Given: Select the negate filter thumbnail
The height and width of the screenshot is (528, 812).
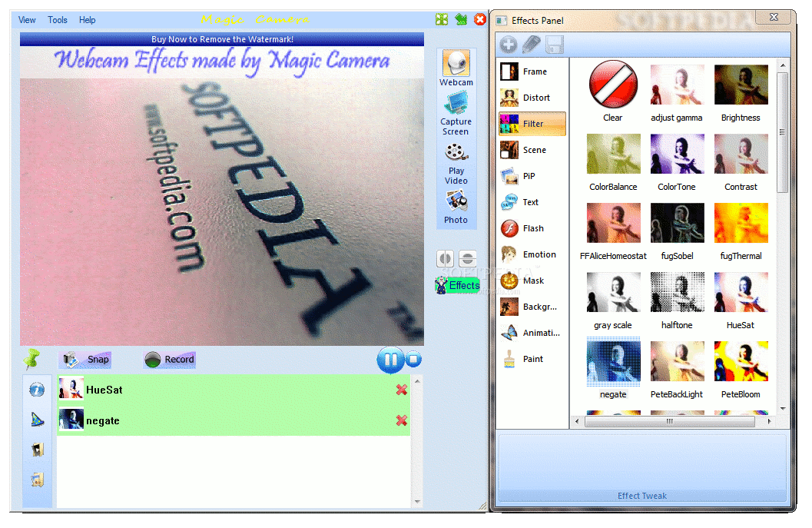Looking at the screenshot, I should (x=613, y=362).
